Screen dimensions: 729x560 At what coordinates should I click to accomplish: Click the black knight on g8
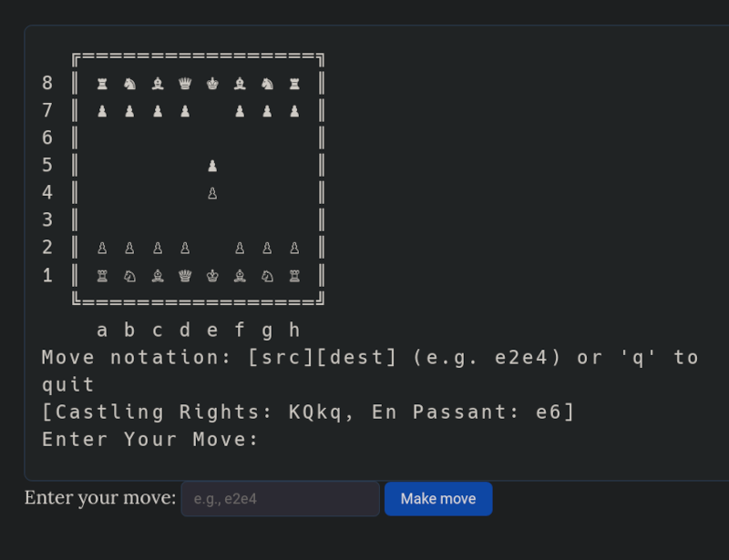(267, 84)
